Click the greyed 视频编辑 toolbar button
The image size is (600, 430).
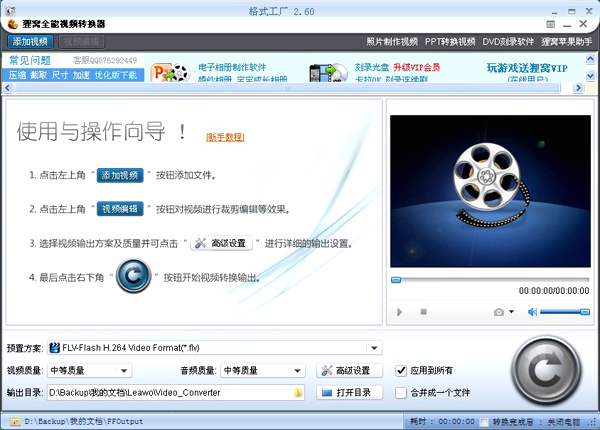click(82, 41)
